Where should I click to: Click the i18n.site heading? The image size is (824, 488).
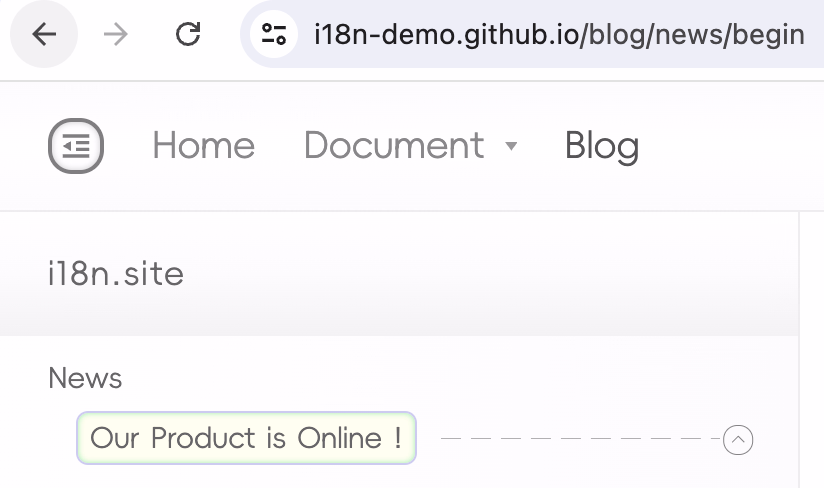[116, 274]
